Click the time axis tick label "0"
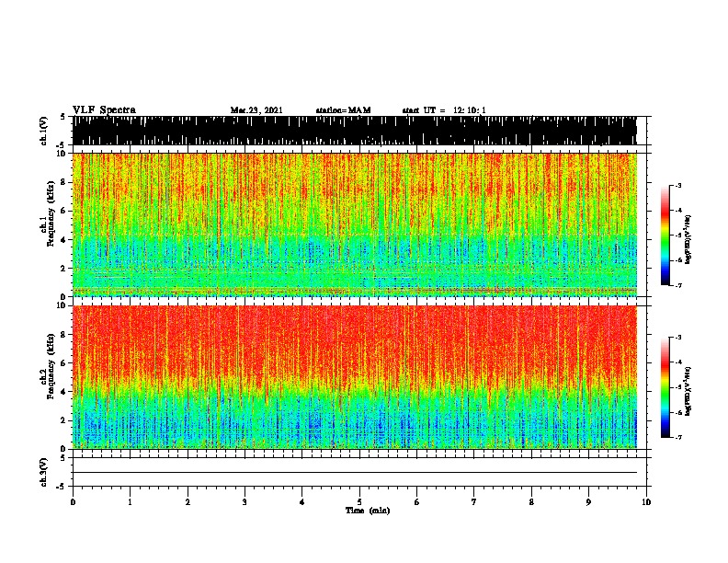 73,502
